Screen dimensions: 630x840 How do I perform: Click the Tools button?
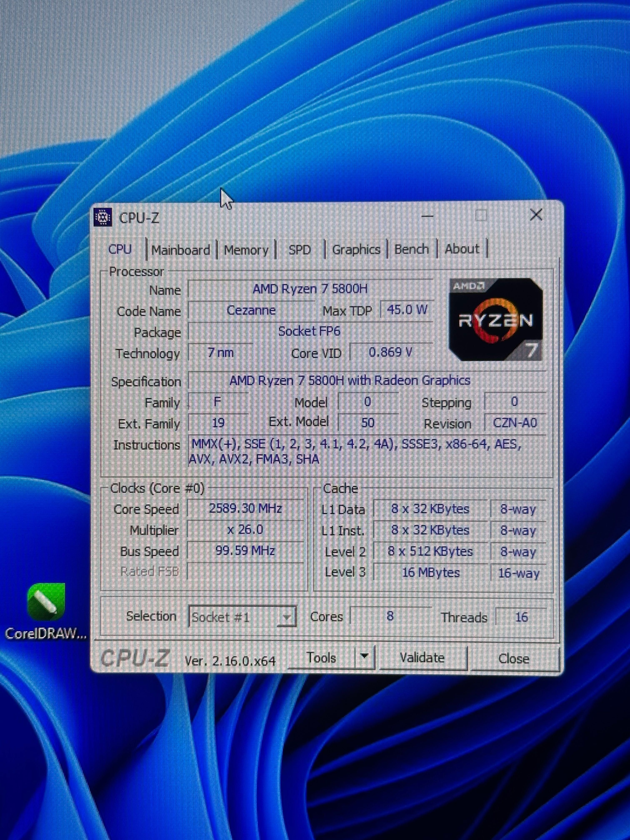[321, 658]
